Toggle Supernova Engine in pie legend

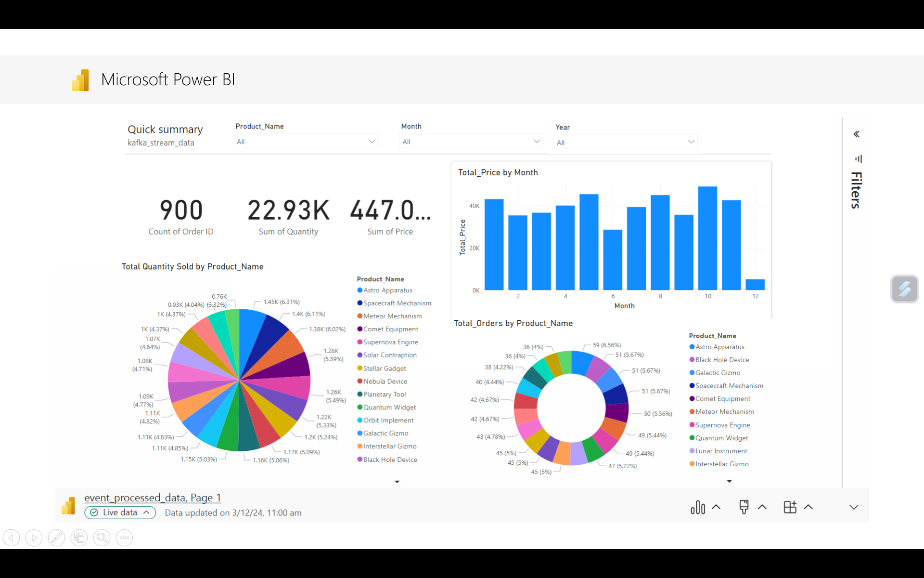pos(390,342)
